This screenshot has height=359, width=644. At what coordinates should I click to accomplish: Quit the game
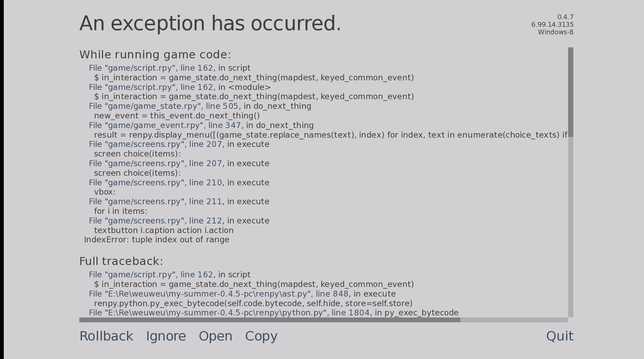(559, 336)
